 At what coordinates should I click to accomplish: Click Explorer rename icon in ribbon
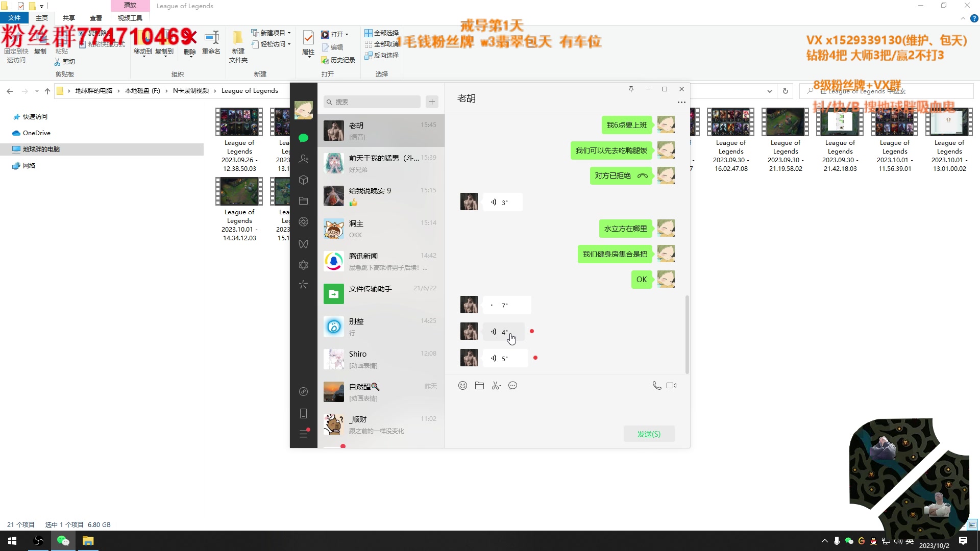coord(211,43)
